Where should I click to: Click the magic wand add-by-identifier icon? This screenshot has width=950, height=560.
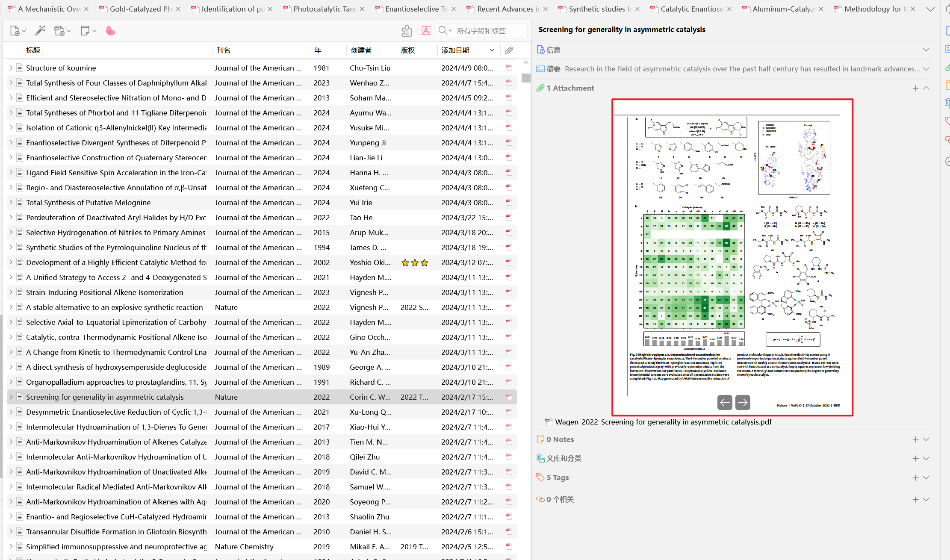pyautogui.click(x=40, y=31)
